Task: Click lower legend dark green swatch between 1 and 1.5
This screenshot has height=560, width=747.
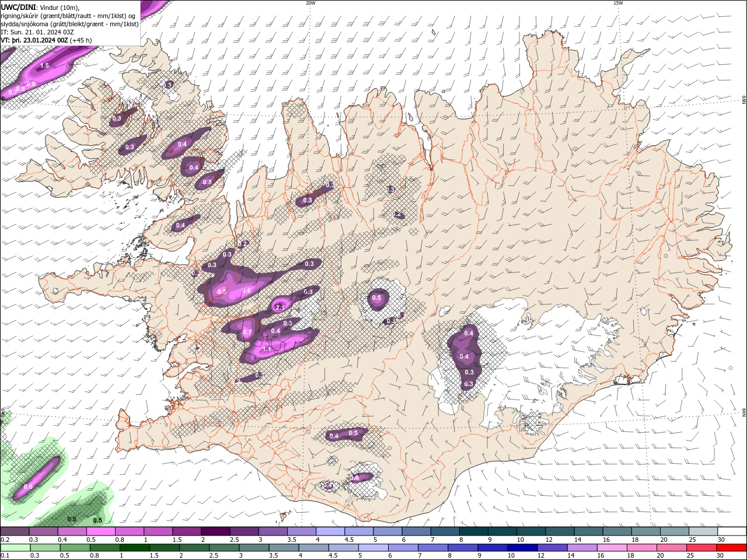Action: [135, 548]
